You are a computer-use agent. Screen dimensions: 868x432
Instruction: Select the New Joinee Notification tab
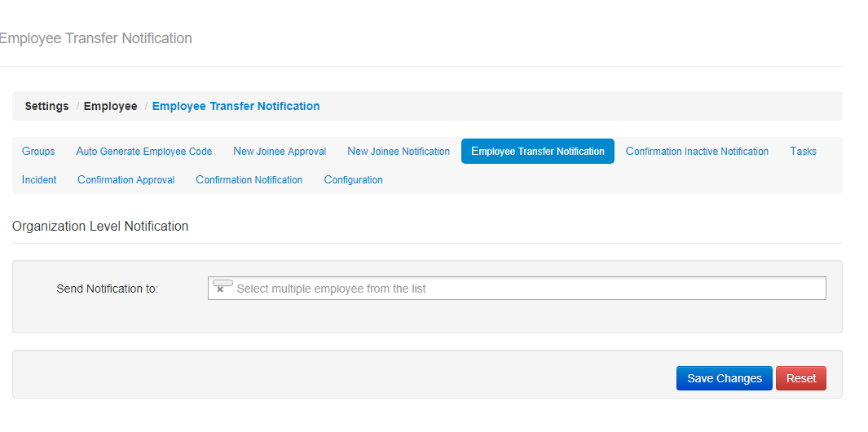click(x=399, y=152)
